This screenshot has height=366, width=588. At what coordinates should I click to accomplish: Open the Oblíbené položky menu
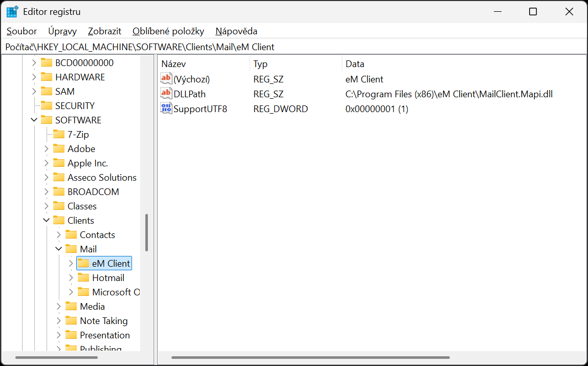(x=168, y=31)
